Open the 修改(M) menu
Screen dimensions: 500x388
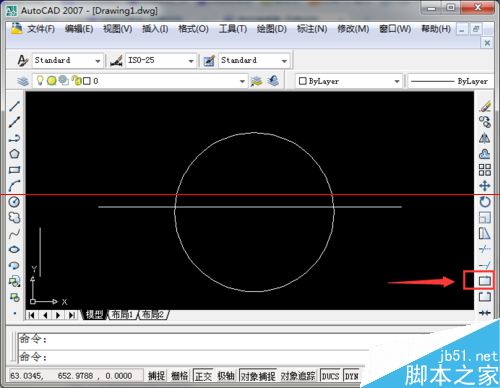pos(353,29)
